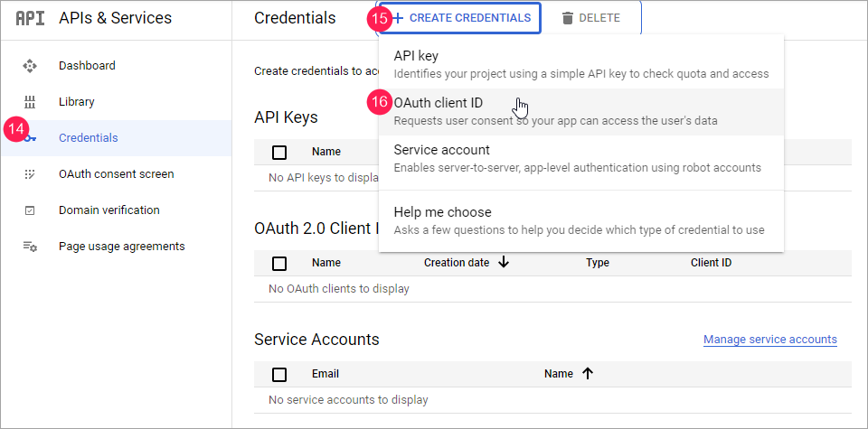The height and width of the screenshot is (429, 868).
Task: Open the Manage service accounts link
Action: [769, 340]
